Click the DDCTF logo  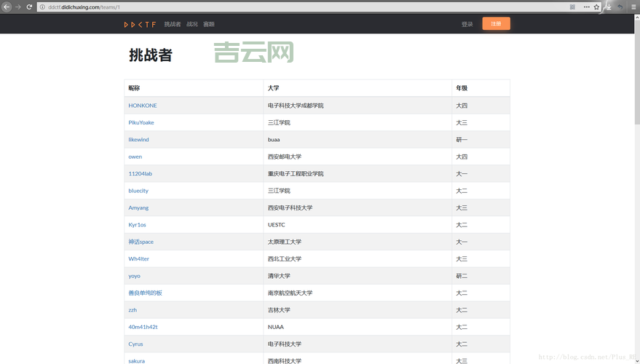(140, 25)
